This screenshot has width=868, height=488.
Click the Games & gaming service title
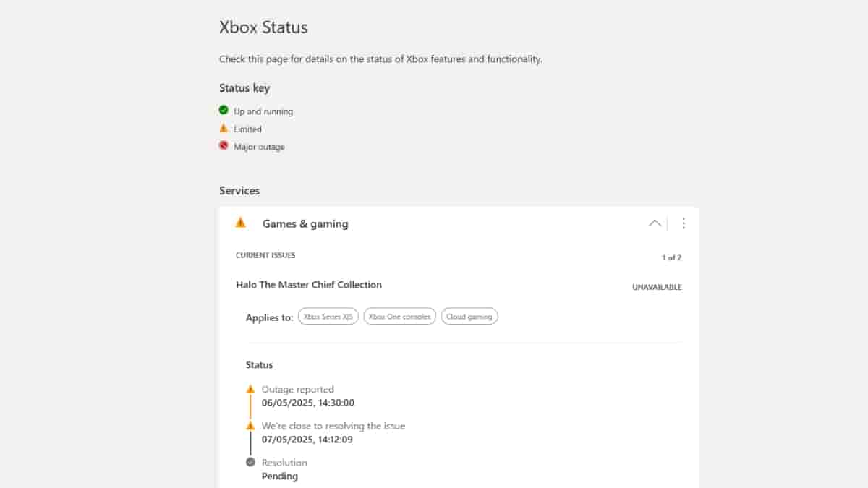click(305, 224)
